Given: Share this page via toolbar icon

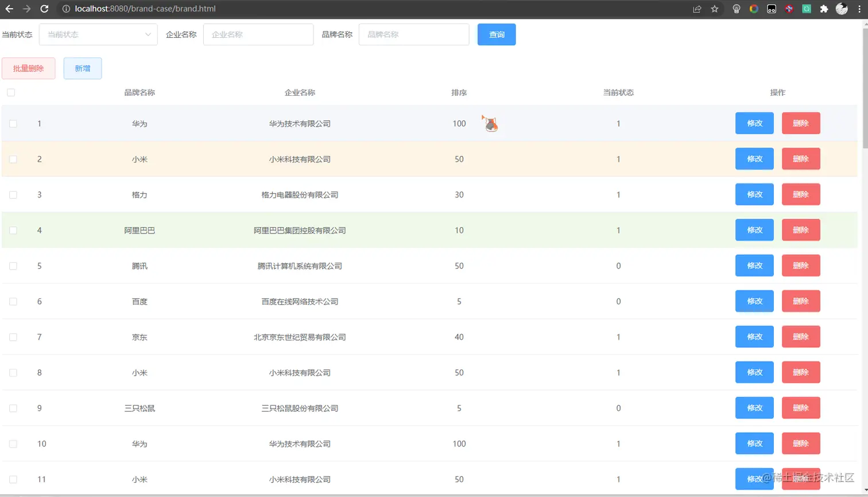Looking at the screenshot, I should [x=697, y=9].
